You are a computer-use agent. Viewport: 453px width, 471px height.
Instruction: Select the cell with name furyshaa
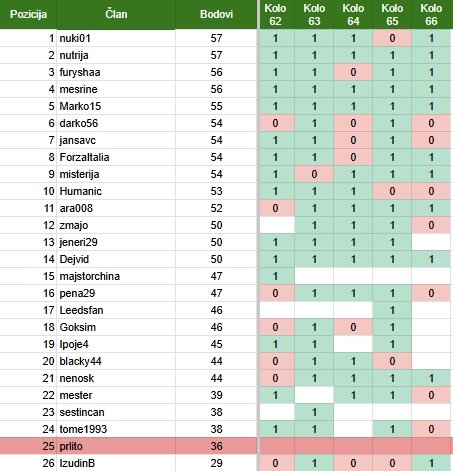tap(116, 72)
